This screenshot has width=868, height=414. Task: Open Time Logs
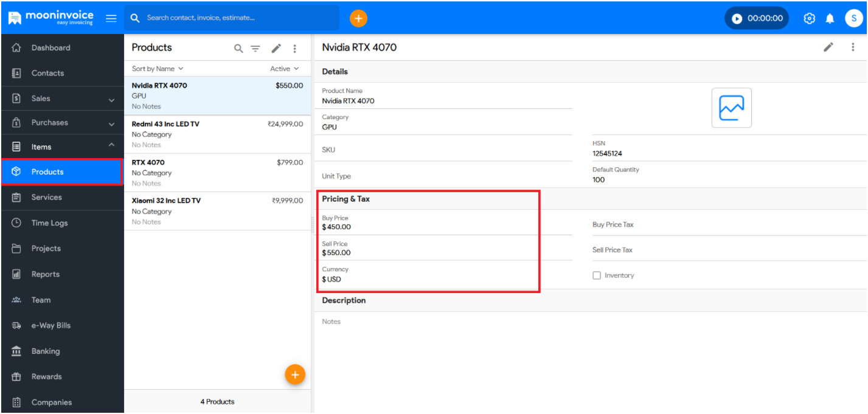(62, 223)
